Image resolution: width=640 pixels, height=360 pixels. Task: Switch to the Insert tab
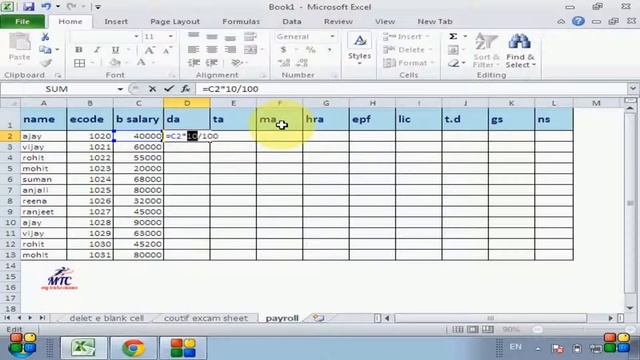tap(116, 21)
